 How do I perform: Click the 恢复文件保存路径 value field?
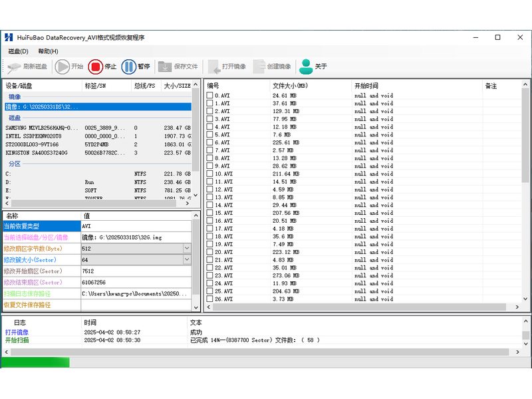coord(136,305)
